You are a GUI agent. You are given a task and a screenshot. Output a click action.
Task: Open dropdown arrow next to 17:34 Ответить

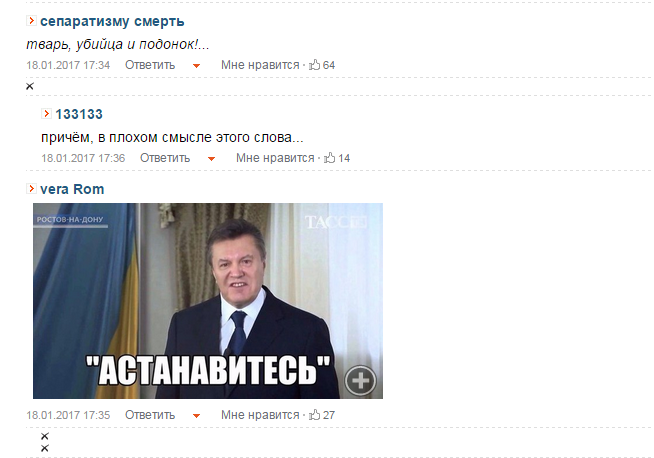(x=196, y=66)
